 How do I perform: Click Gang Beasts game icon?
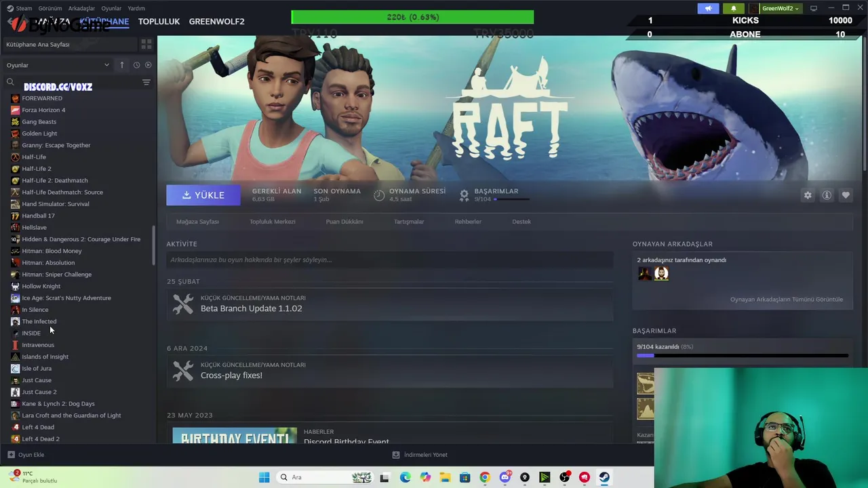tap(15, 122)
